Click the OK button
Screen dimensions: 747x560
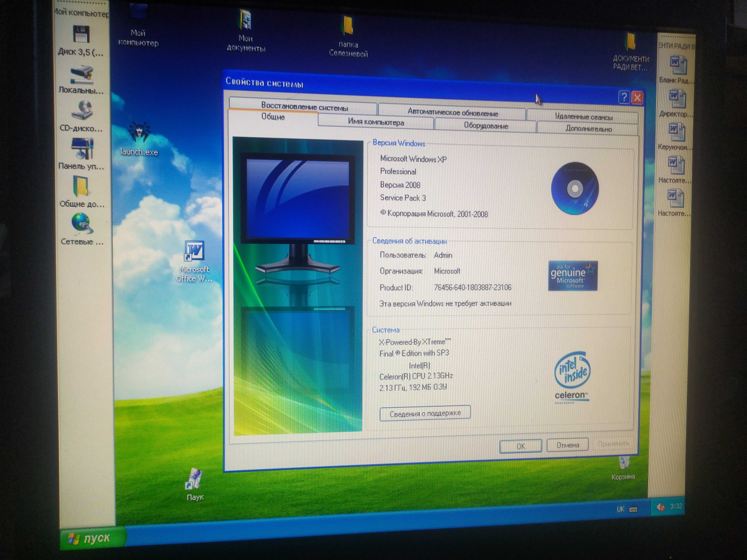tap(520, 446)
